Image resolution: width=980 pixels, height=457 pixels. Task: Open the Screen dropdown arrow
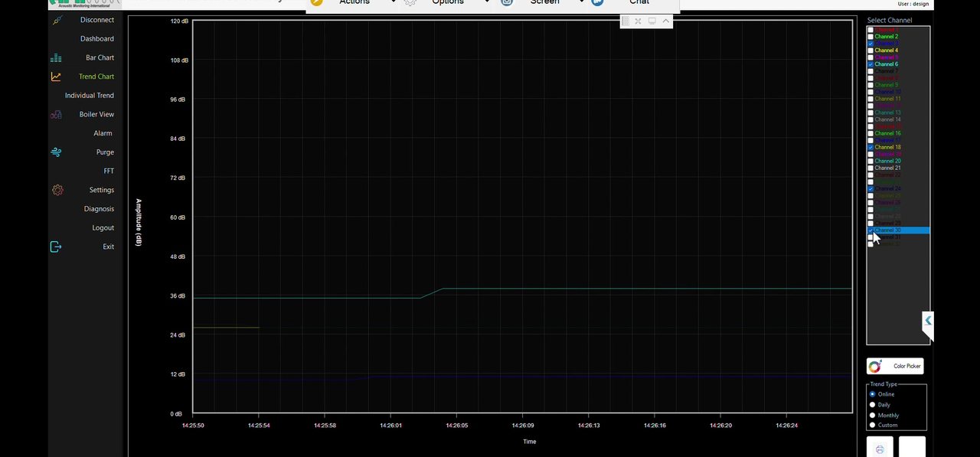(x=582, y=2)
